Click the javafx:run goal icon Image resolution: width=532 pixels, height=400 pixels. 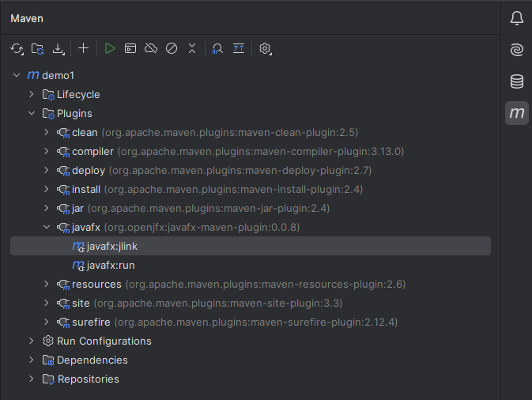(78, 266)
